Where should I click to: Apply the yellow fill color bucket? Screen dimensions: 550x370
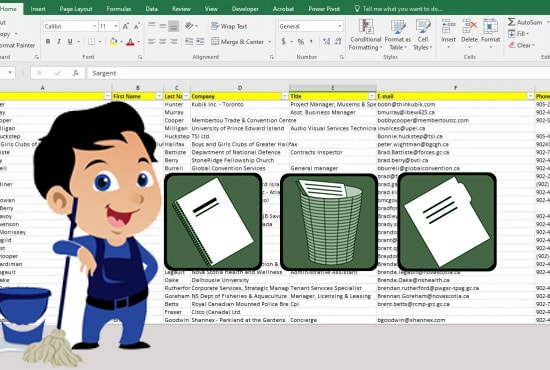113,42
